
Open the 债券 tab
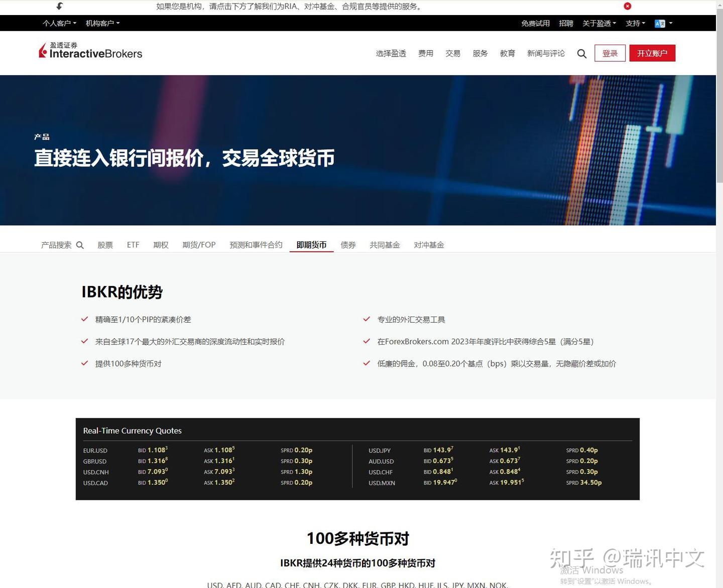(x=348, y=245)
